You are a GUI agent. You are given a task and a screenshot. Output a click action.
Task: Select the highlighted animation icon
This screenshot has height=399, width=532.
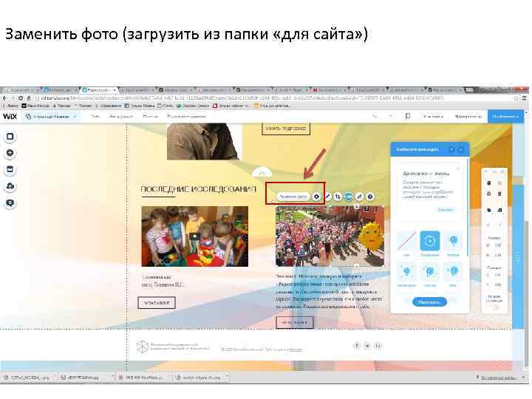[x=349, y=197]
